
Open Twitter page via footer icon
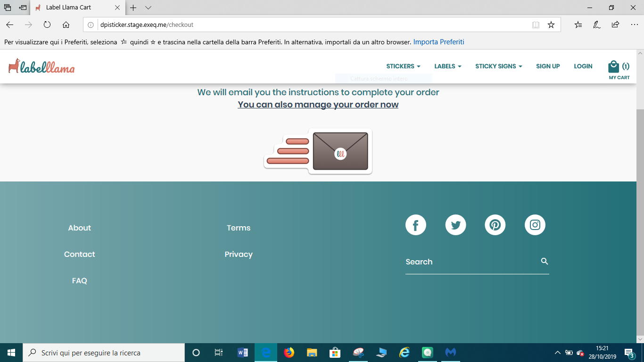(455, 225)
